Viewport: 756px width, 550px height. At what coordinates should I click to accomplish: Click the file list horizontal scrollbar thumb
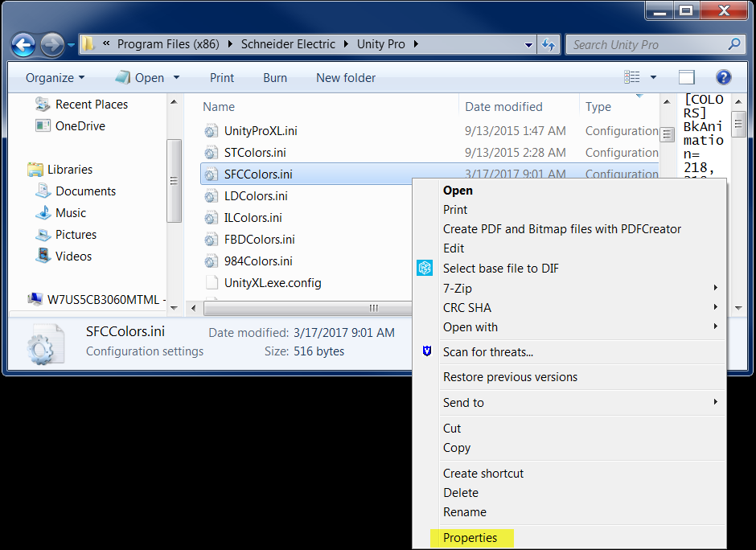309,308
